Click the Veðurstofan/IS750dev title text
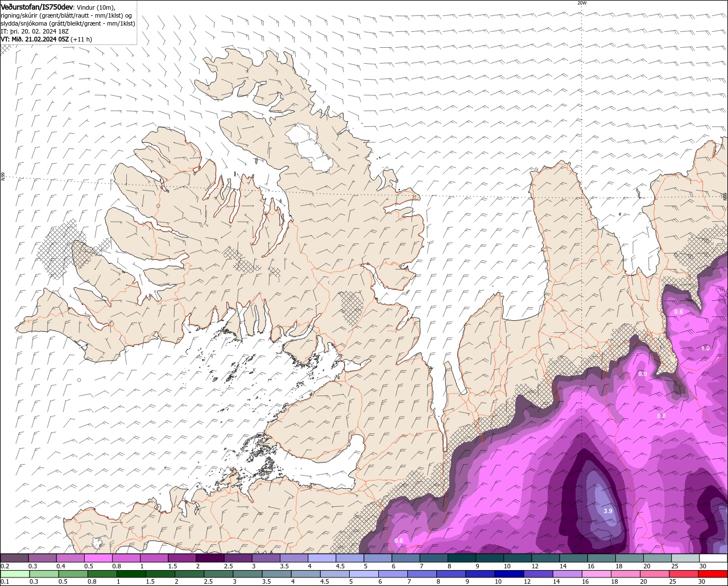Image resolution: width=728 pixels, height=586 pixels. 38,6
